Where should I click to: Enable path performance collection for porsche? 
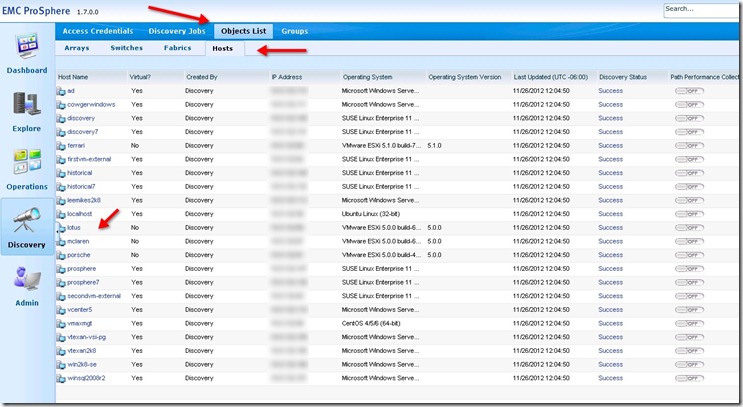[x=689, y=255]
